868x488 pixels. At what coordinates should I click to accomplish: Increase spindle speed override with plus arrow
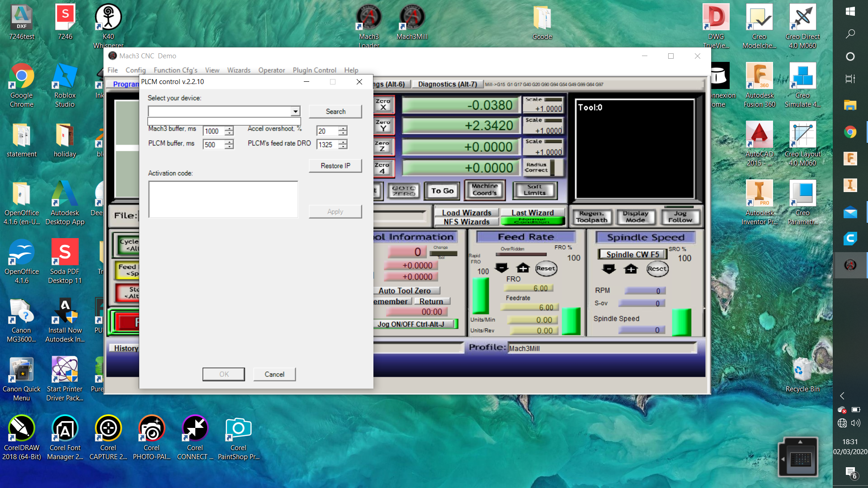(x=631, y=269)
